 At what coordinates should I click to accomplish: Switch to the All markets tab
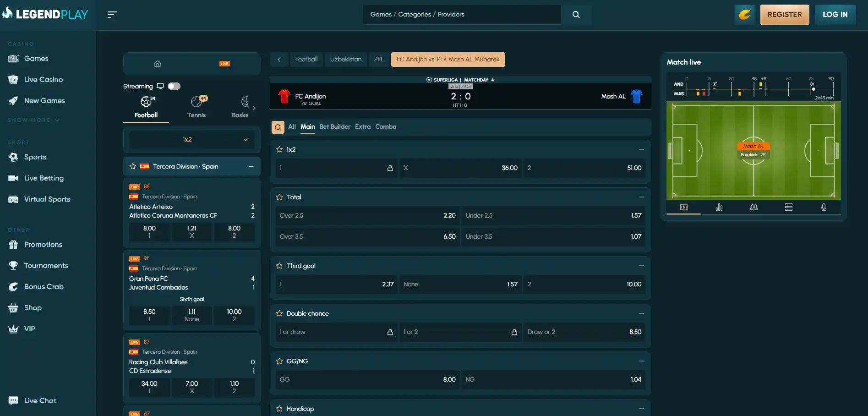click(292, 127)
